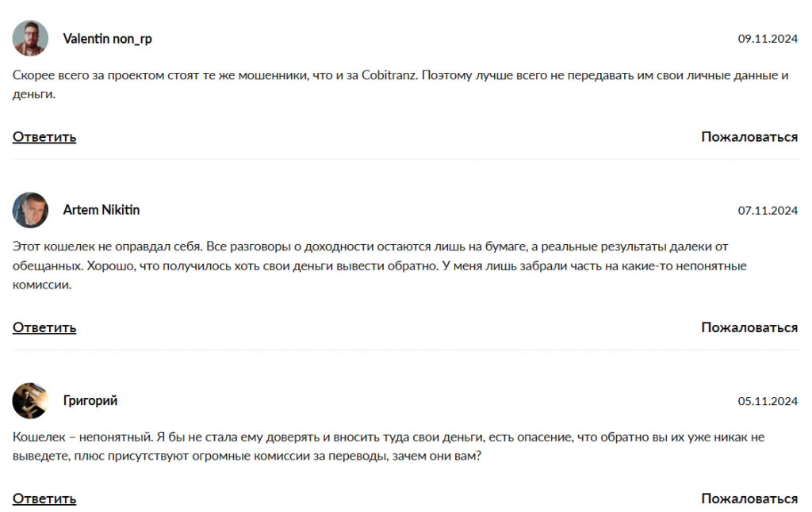Click Пожаловаться on Artem Nikitin's comment
This screenshot has height=512, width=812.
point(749,327)
